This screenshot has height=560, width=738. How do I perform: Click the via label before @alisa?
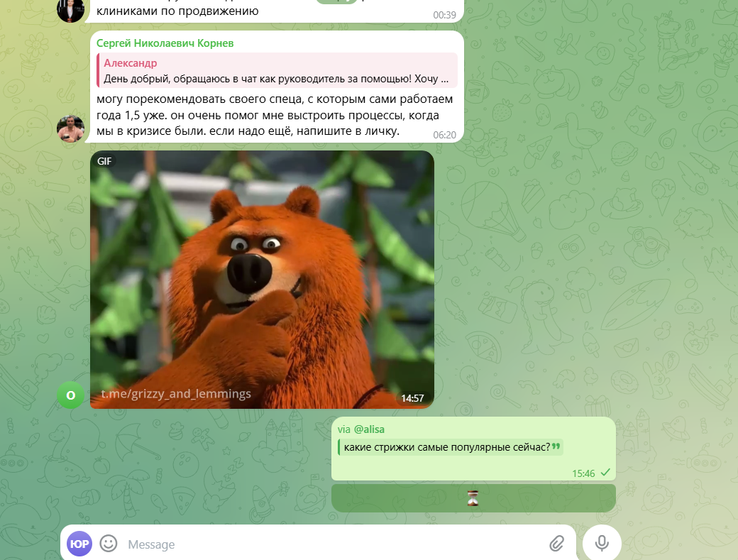[x=344, y=429]
